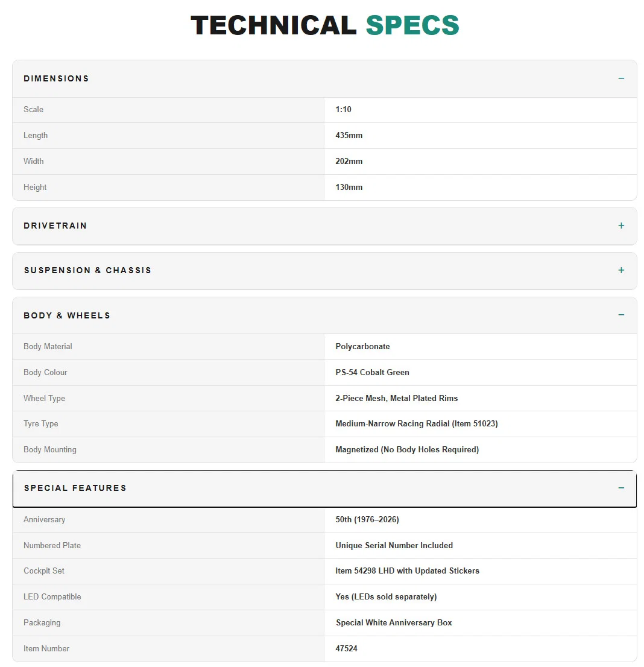The image size is (644, 667).
Task: Open the DRIVETRAIN accordion header
Action: coord(324,226)
